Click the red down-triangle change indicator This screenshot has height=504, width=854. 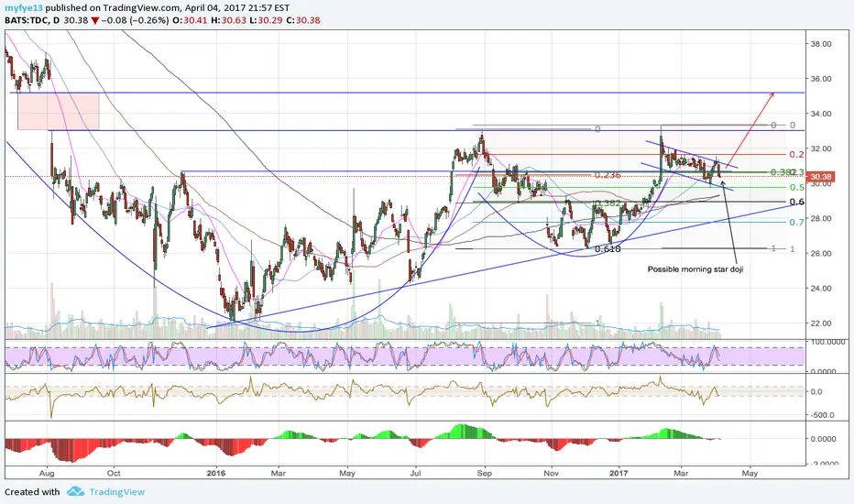[x=94, y=21]
